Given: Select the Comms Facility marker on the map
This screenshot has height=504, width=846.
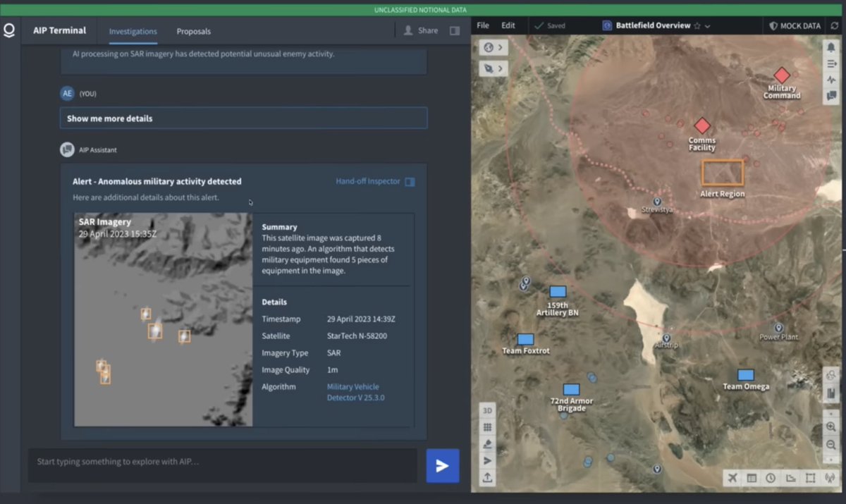Looking at the screenshot, I should pos(702,126).
